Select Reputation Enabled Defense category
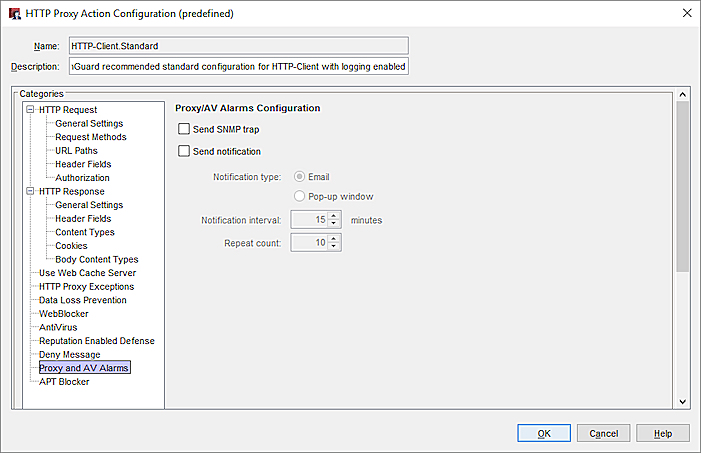 point(97,341)
